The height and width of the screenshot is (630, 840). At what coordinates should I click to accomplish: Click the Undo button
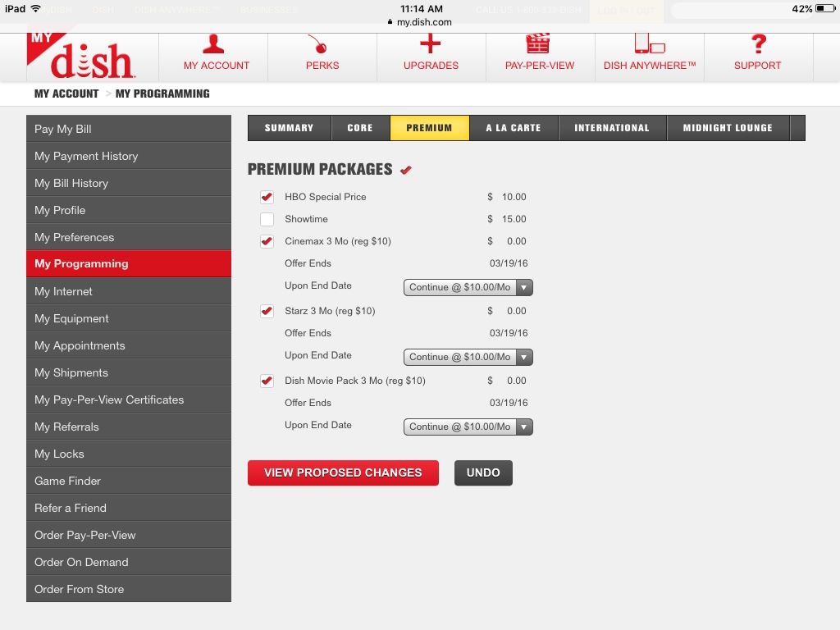483,472
